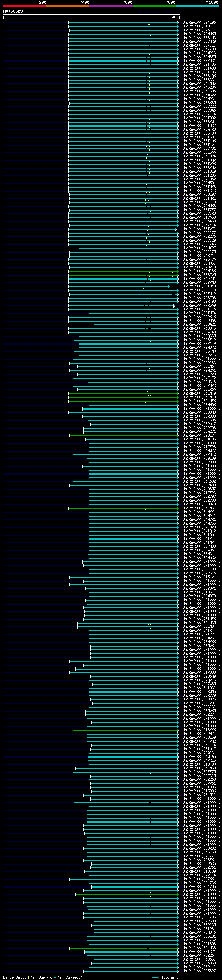The width and height of the screenshot is (222, 980).
Task: Click the green alignment bar for UniRef100_C0HIB6
Action: [123, 271]
